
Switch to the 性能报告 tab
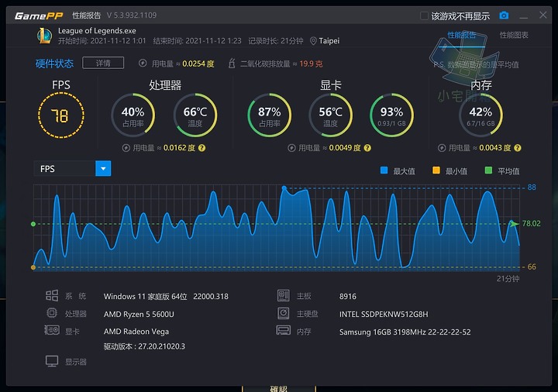click(462, 35)
